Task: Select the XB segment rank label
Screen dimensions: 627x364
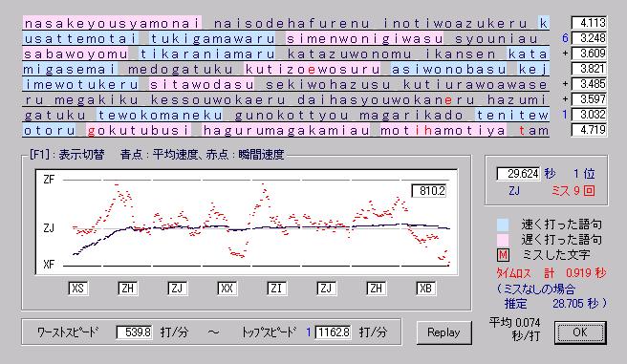Action: click(425, 289)
